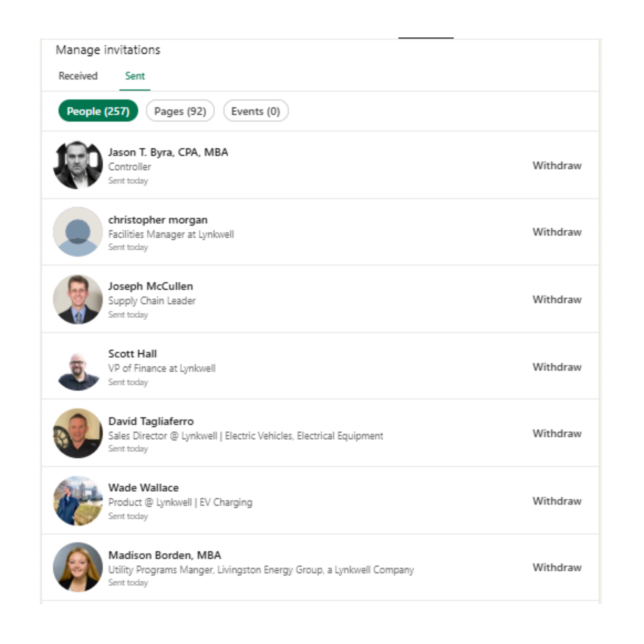Open Madison Borden's profile photo
The image size is (644, 644).
[x=78, y=567]
